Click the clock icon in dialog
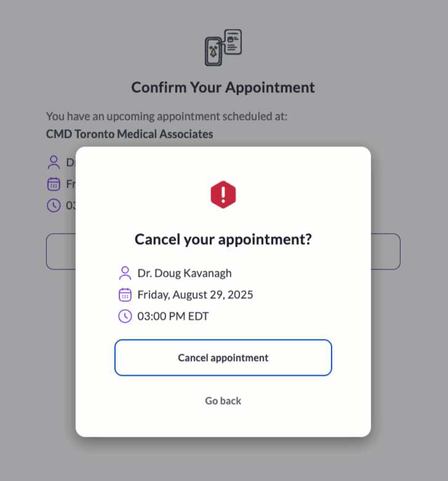The width and height of the screenshot is (448, 481). pos(125,316)
